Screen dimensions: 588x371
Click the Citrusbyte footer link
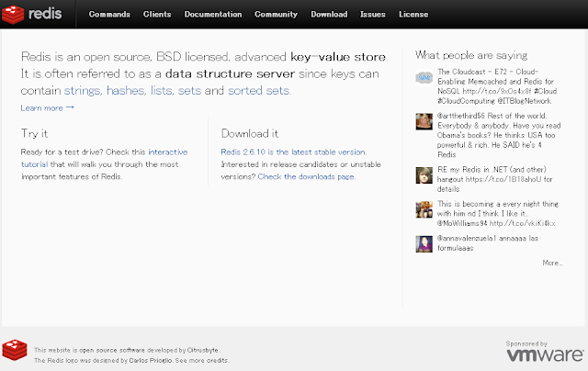pyautogui.click(x=202, y=350)
